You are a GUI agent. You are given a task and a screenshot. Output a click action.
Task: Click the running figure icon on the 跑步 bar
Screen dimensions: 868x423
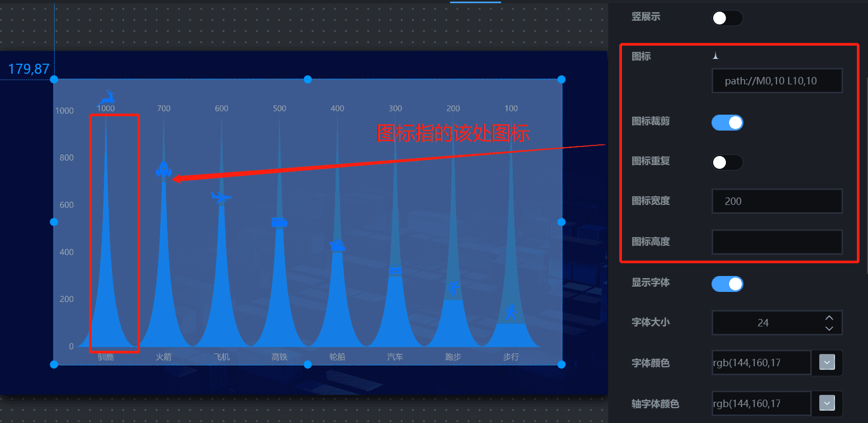click(x=453, y=289)
